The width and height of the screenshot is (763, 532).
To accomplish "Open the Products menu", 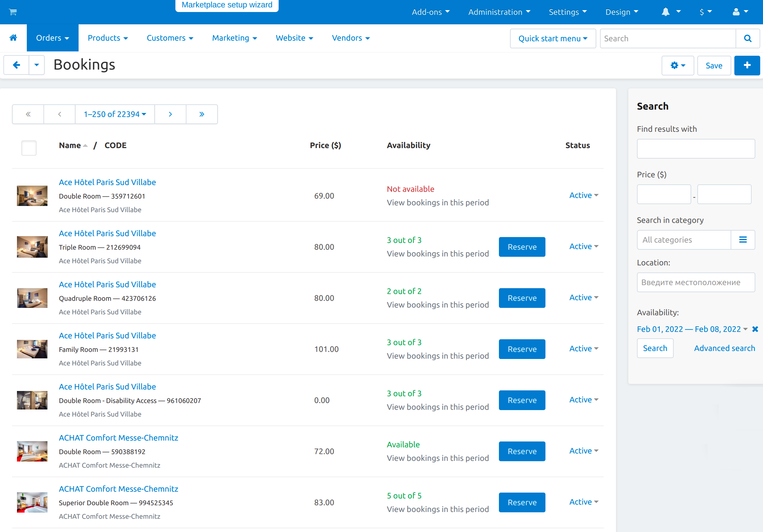I will (108, 38).
